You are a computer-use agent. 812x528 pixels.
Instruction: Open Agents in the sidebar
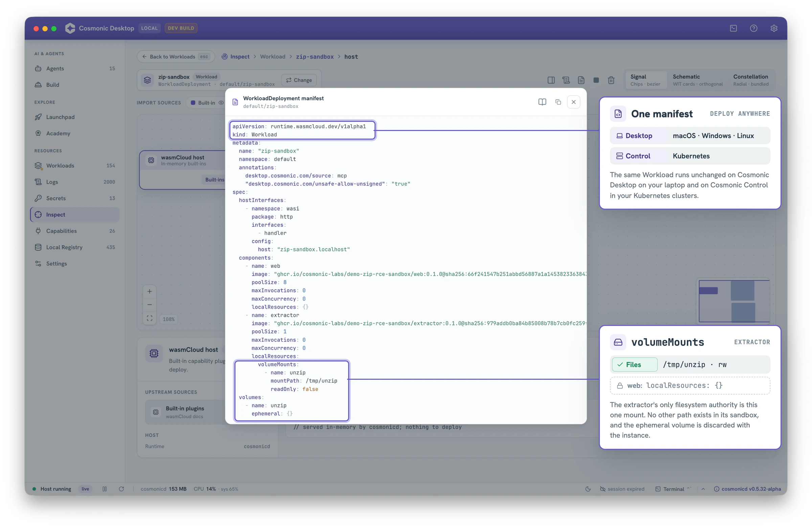(x=75, y=68)
